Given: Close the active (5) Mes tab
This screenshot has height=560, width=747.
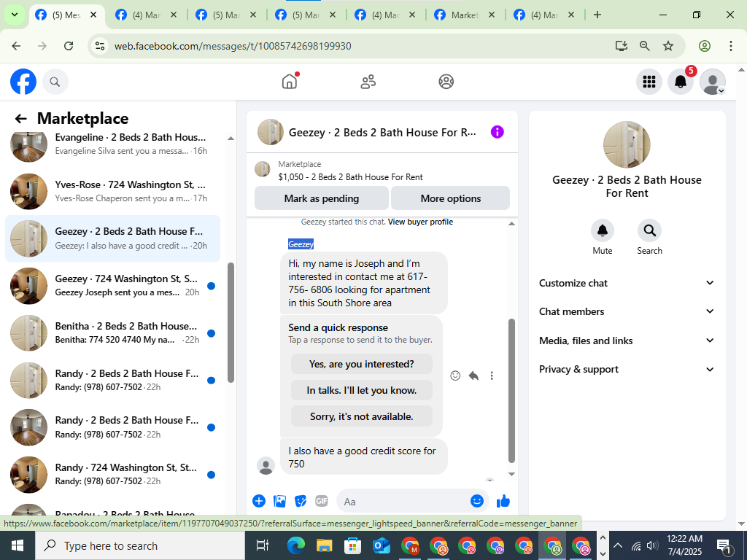Looking at the screenshot, I should tap(94, 15).
